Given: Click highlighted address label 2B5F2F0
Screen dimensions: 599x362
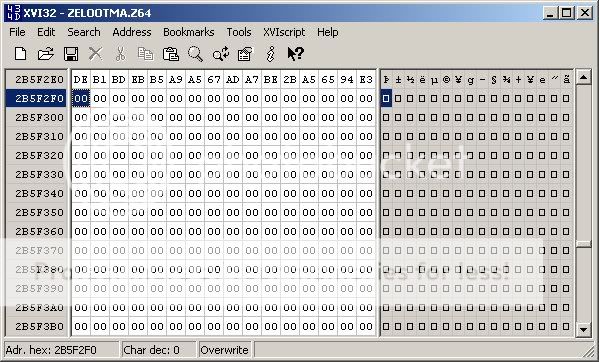Looking at the screenshot, I should click(x=37, y=99).
